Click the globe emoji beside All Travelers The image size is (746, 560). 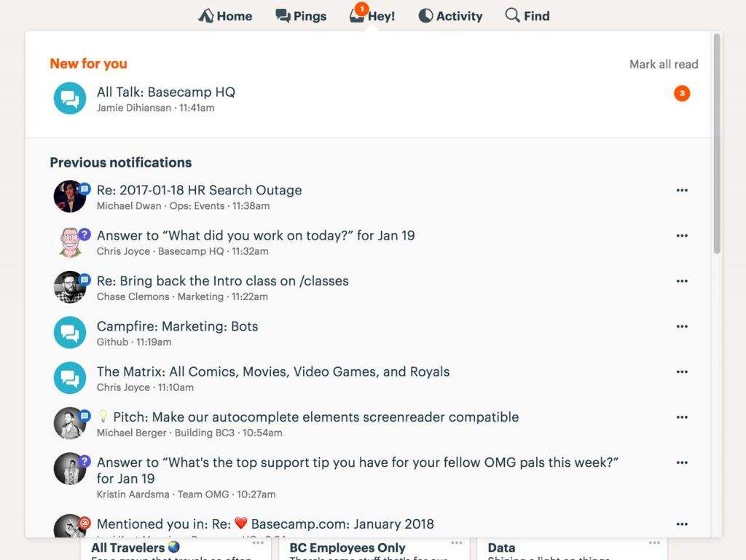click(174, 547)
